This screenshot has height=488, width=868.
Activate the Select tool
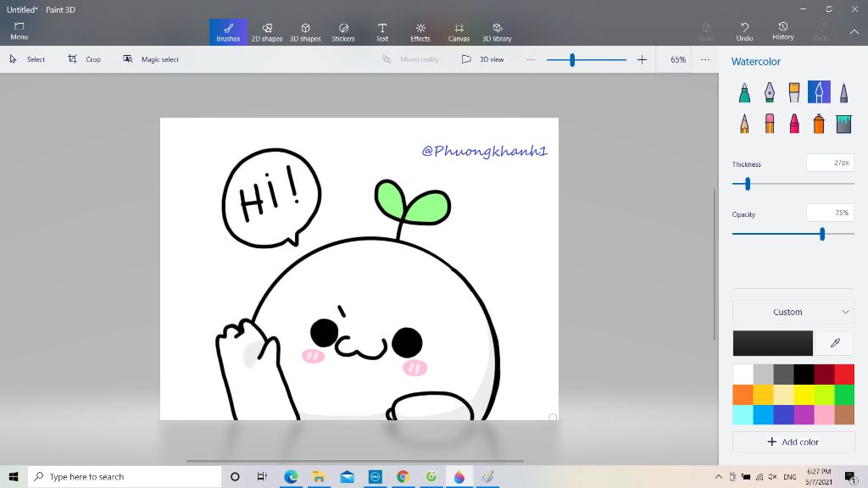[x=27, y=59]
